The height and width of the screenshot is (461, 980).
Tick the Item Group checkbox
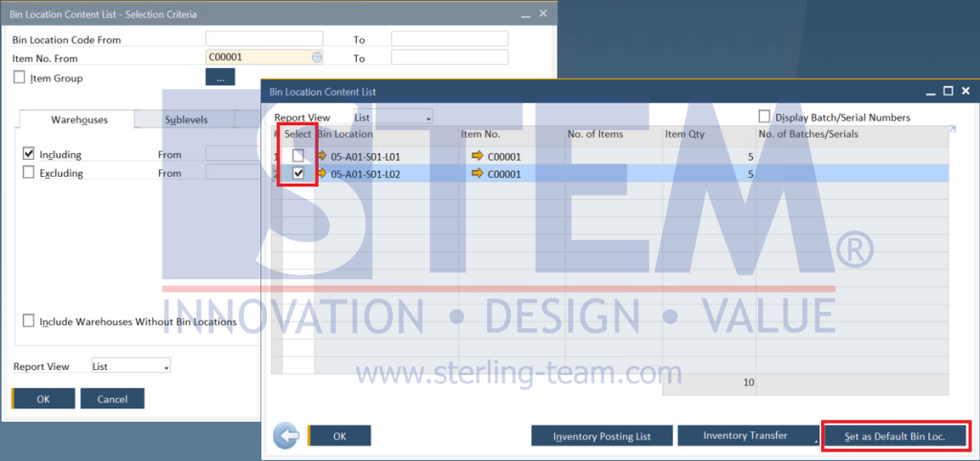click(x=19, y=77)
